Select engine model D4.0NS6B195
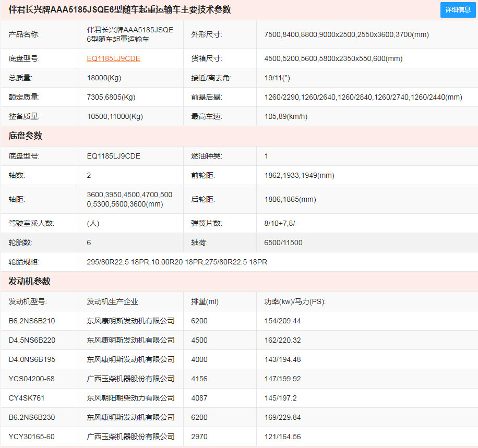This screenshot has width=478, height=448. coord(32,359)
